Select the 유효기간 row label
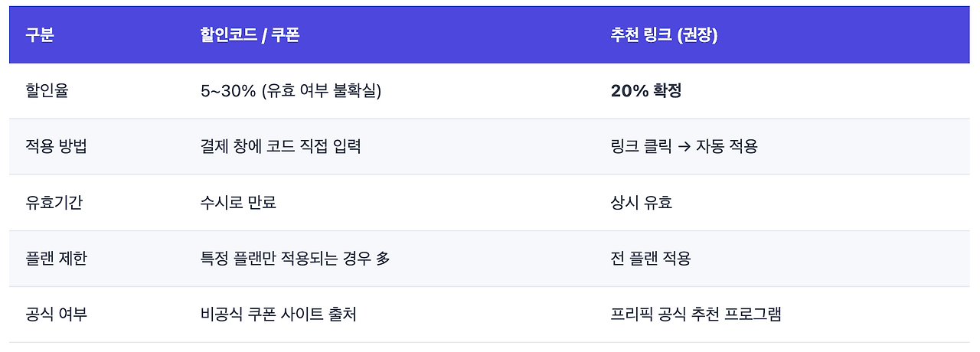Screen dimensions: 980x352 coord(57,203)
